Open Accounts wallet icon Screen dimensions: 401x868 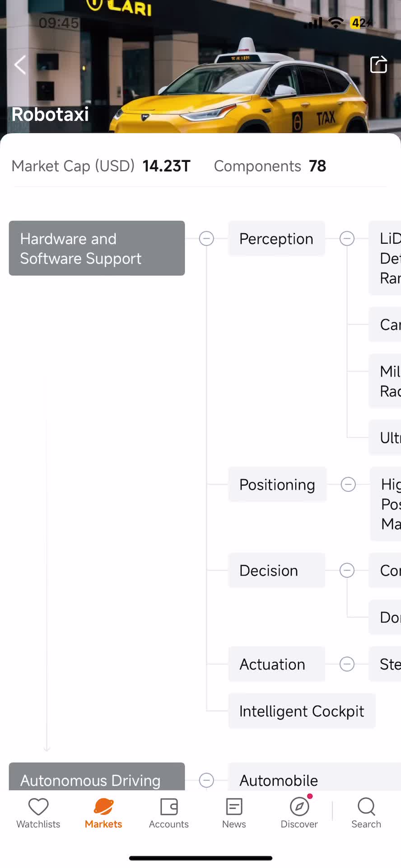(169, 807)
